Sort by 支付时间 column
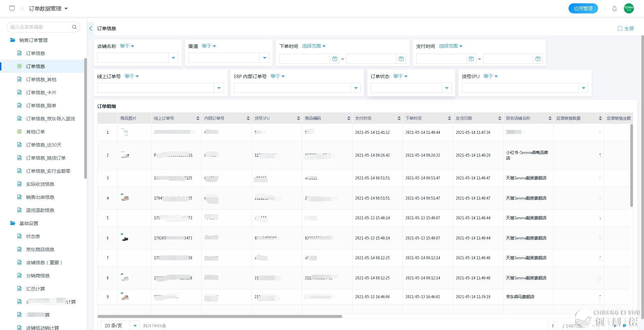 399,118
